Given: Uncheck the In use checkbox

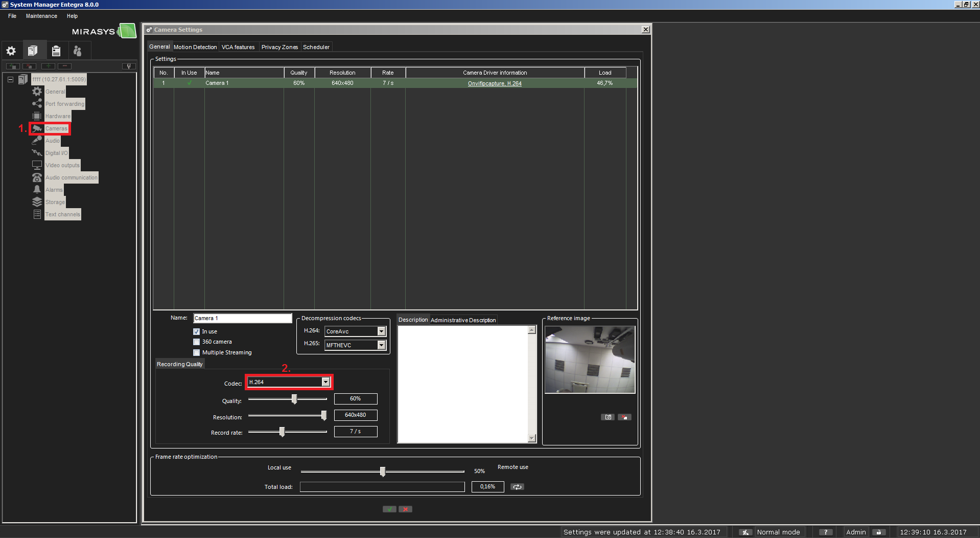Looking at the screenshot, I should point(197,332).
